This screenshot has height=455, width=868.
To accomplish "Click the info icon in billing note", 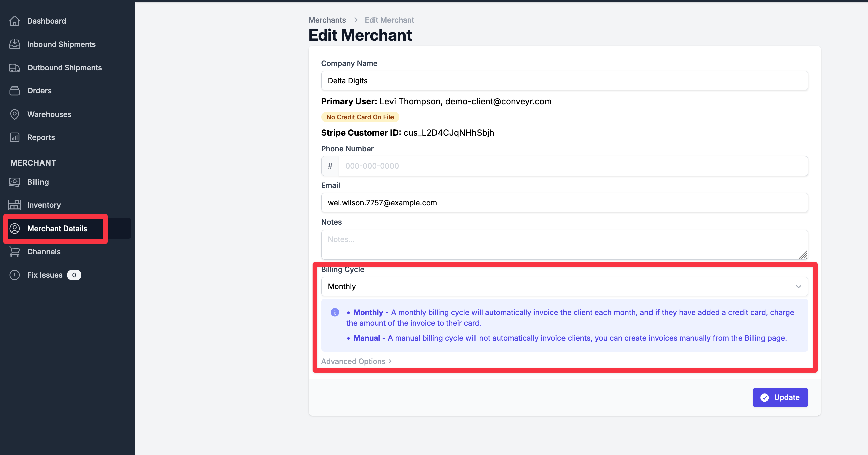I will pos(335,312).
